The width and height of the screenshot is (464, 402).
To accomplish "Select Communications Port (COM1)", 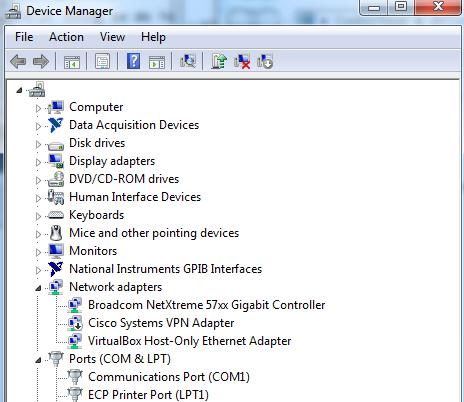I will point(169,377).
